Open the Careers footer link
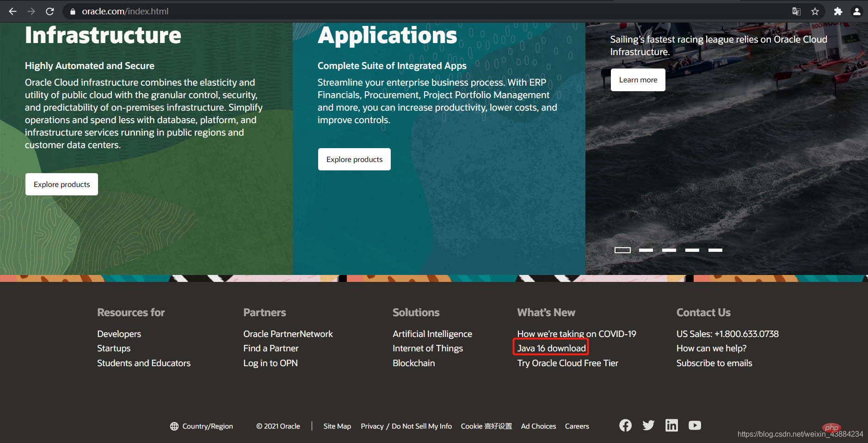The height and width of the screenshot is (443, 868). coord(577,426)
